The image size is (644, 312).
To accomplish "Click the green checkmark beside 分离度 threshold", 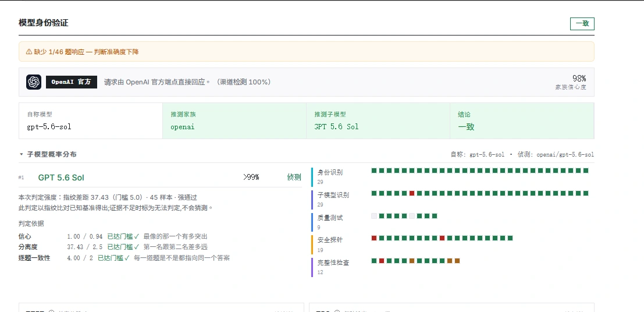I will (x=136, y=247).
